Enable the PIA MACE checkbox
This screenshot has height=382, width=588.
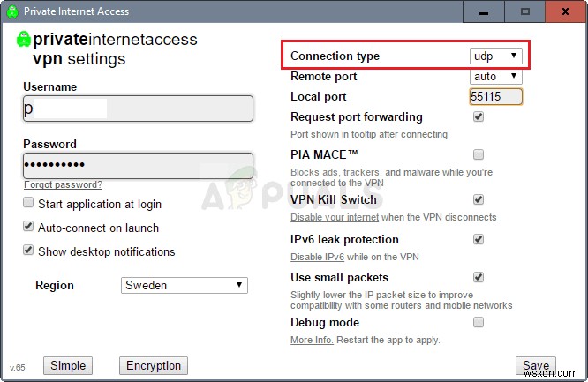pyautogui.click(x=479, y=154)
